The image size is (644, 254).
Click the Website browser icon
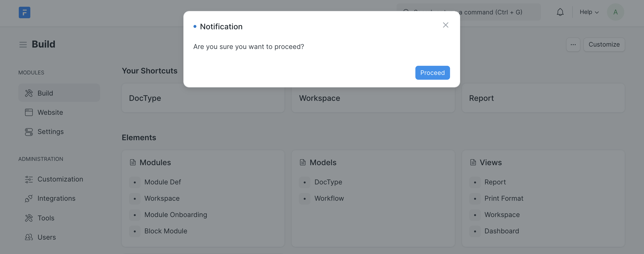(x=29, y=112)
